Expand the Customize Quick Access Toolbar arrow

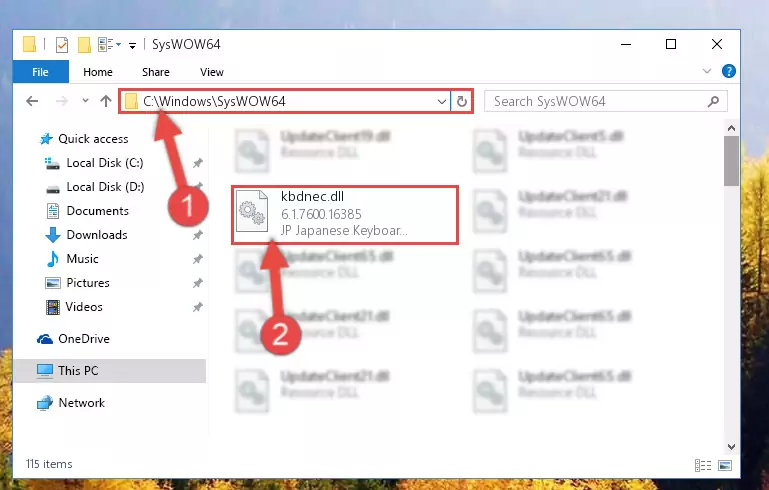coord(132,46)
